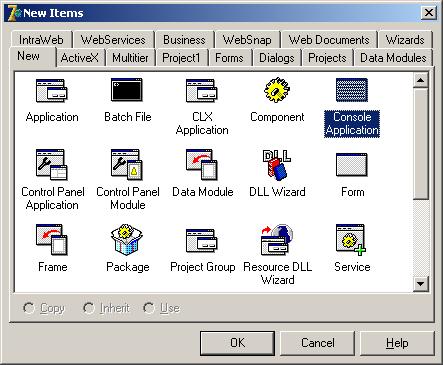Switch to the Data Modules tab

click(x=393, y=58)
